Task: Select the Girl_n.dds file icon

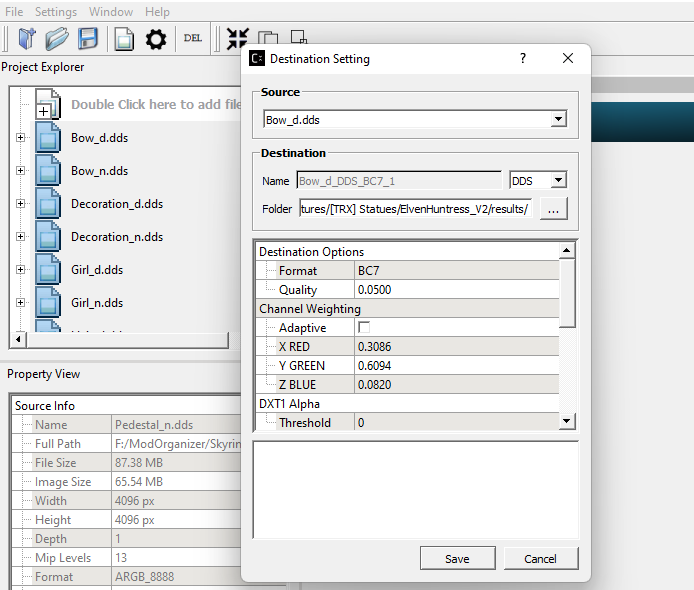Action: [x=48, y=302]
